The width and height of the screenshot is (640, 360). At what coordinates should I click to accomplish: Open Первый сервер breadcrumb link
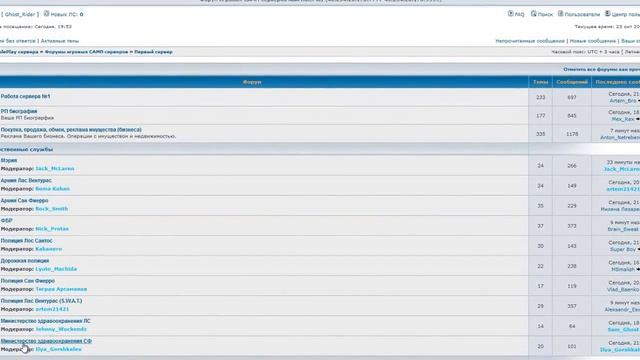[153, 52]
